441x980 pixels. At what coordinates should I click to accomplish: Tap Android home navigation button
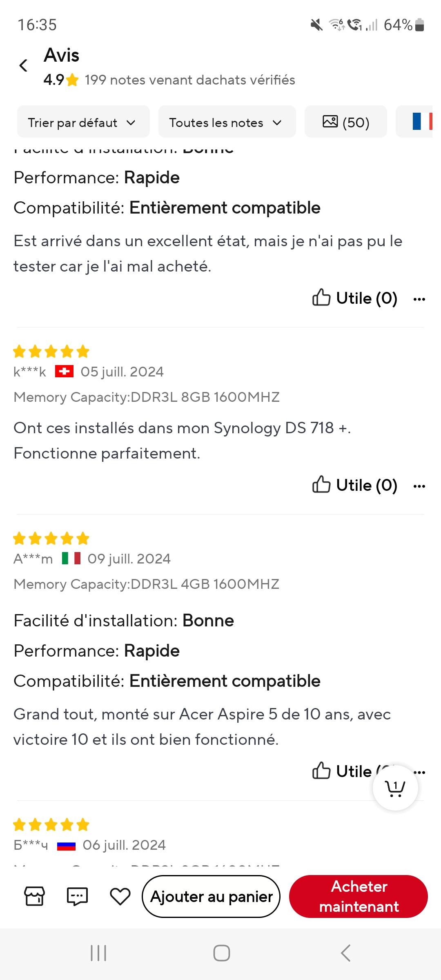click(x=221, y=953)
